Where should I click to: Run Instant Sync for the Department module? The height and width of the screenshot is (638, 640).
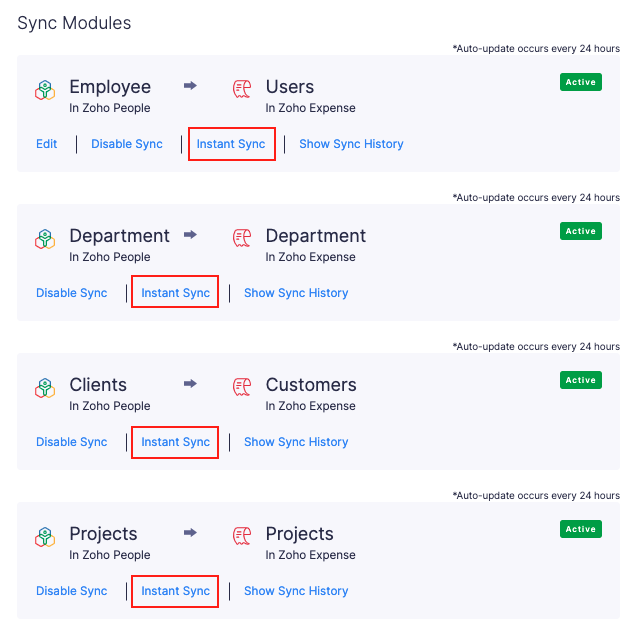coord(176,293)
